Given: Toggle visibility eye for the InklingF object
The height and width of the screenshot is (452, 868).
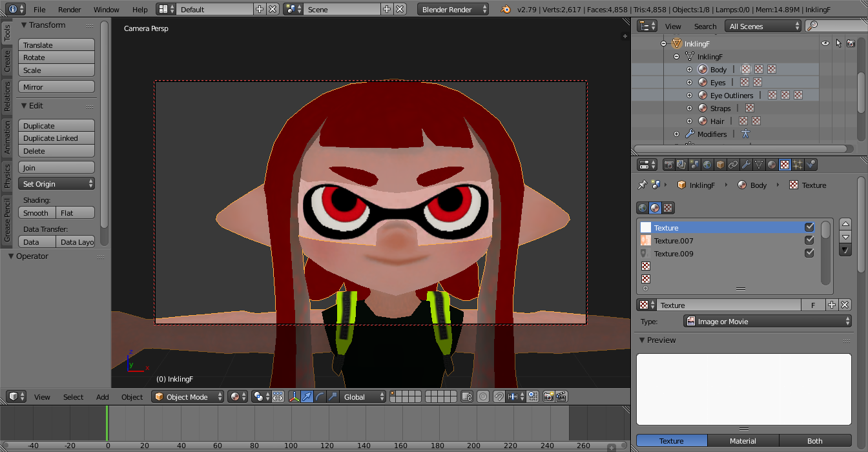Looking at the screenshot, I should click(825, 43).
